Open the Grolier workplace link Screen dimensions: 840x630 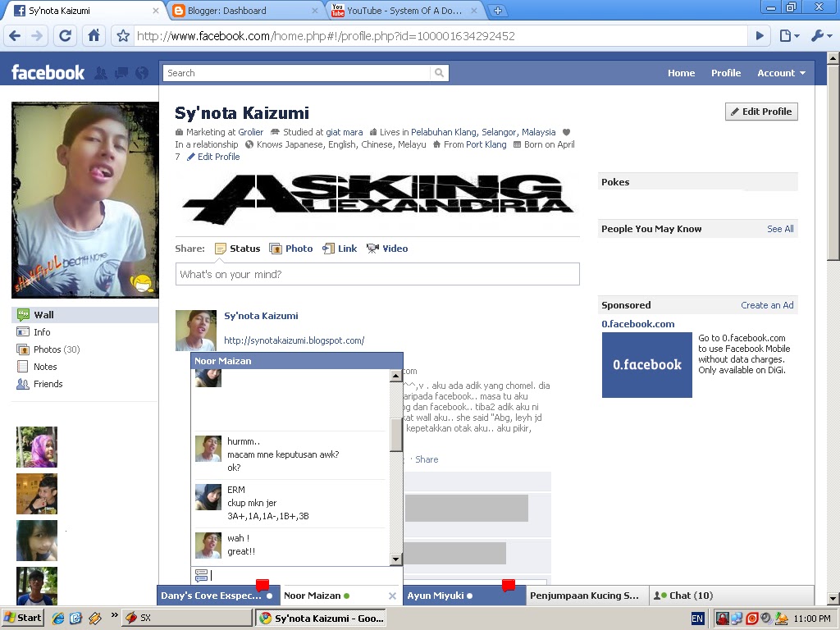pos(251,132)
